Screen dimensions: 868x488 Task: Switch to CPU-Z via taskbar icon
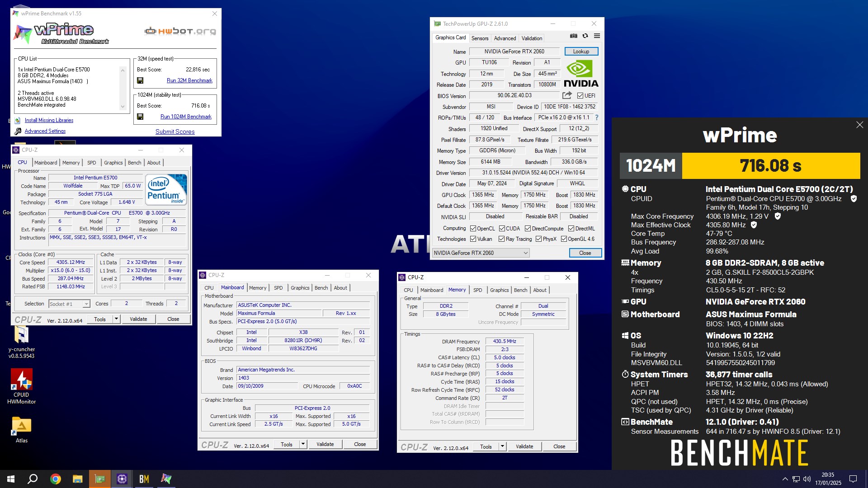point(122,479)
